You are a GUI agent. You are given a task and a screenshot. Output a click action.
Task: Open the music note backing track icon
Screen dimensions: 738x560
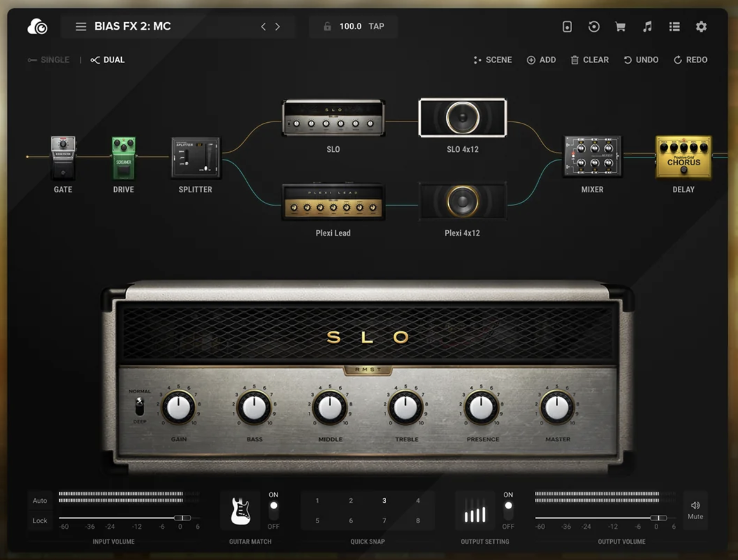pyautogui.click(x=648, y=26)
